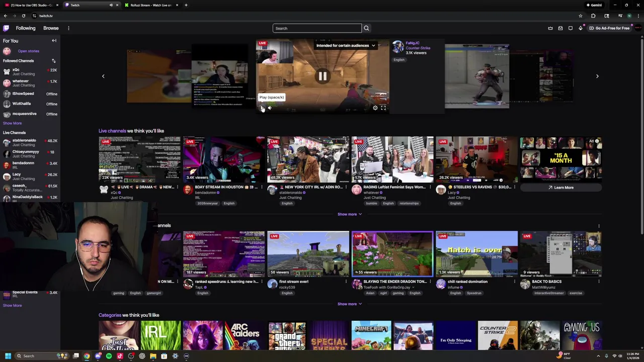Open File Explorer from the taskbar
The image size is (644, 362).
[x=153, y=356]
